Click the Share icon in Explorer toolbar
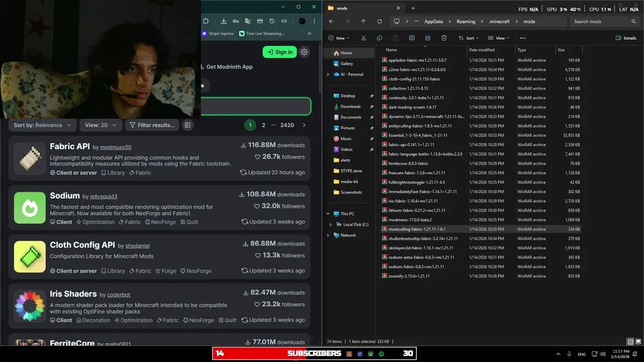 tap(428, 38)
